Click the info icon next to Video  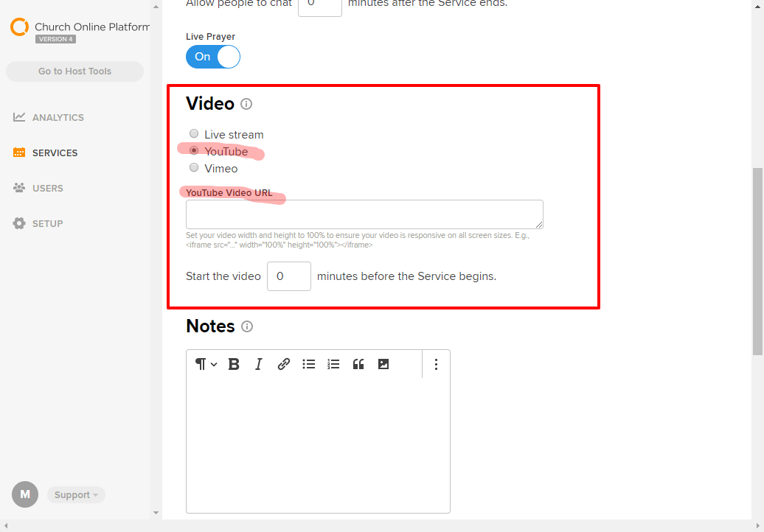(246, 104)
